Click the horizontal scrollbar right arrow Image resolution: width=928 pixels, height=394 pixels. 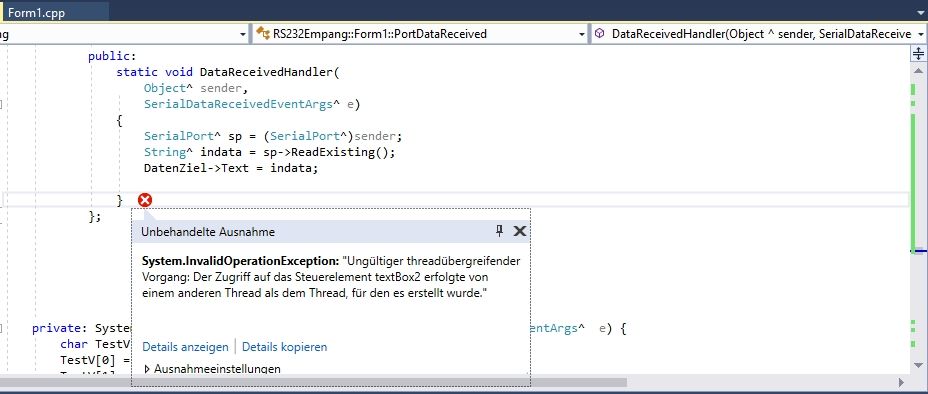click(x=901, y=382)
